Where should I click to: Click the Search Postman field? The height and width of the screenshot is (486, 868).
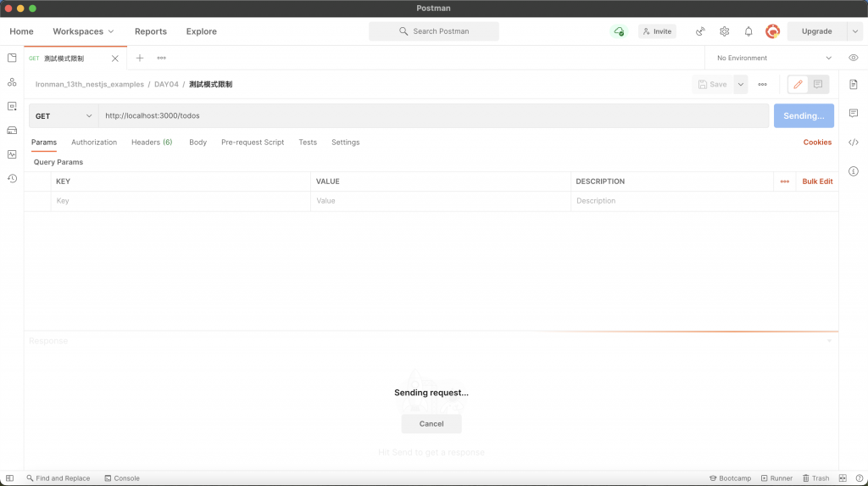433,31
